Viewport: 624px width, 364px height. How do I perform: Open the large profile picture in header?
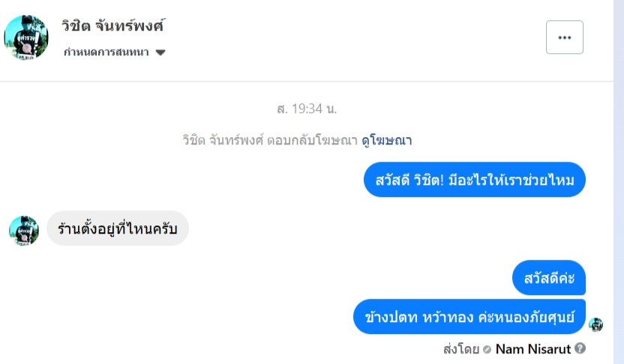pyautogui.click(x=26, y=37)
